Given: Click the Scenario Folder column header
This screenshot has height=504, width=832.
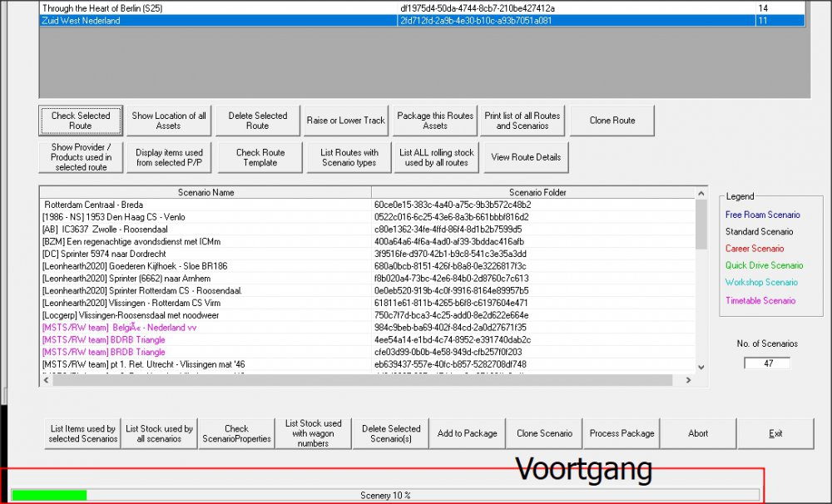Looking at the screenshot, I should coord(537,192).
